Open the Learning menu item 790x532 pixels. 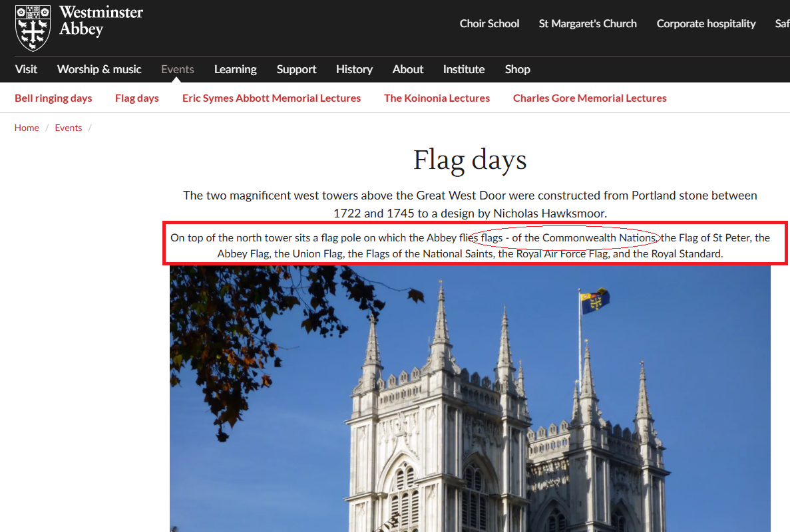[x=235, y=69]
